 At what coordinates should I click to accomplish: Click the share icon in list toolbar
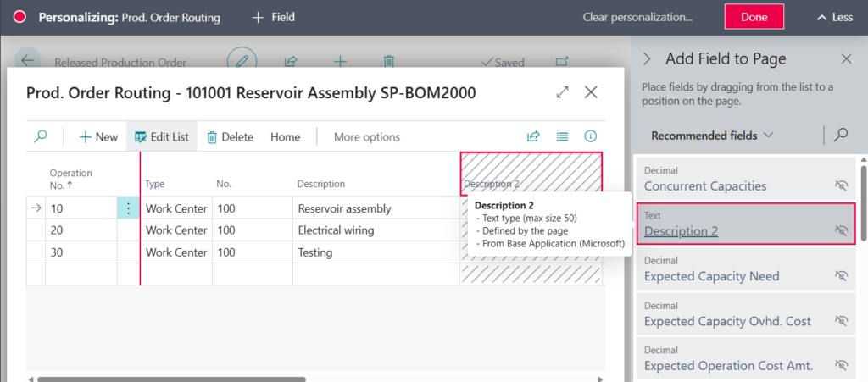coord(533,136)
